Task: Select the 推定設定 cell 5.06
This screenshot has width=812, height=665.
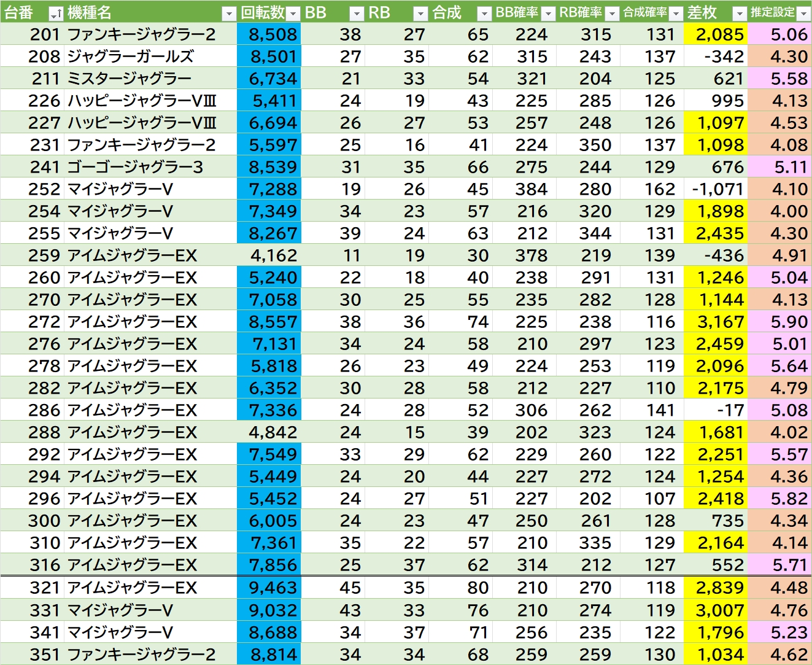Action: [779, 34]
